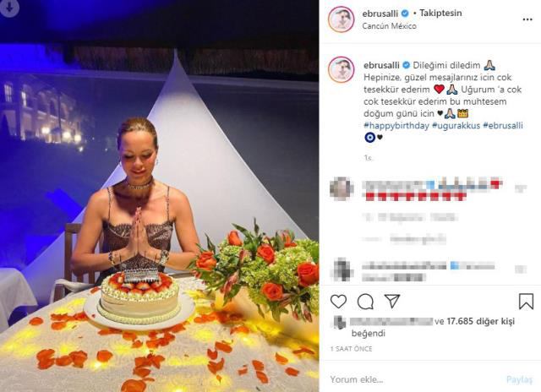Open the #ugurakkus hashtag
Screen dimensions: 541x392
point(456,126)
